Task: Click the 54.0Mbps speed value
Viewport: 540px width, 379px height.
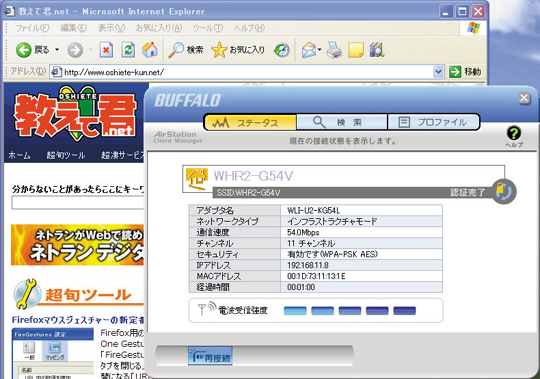Action: pos(303,232)
